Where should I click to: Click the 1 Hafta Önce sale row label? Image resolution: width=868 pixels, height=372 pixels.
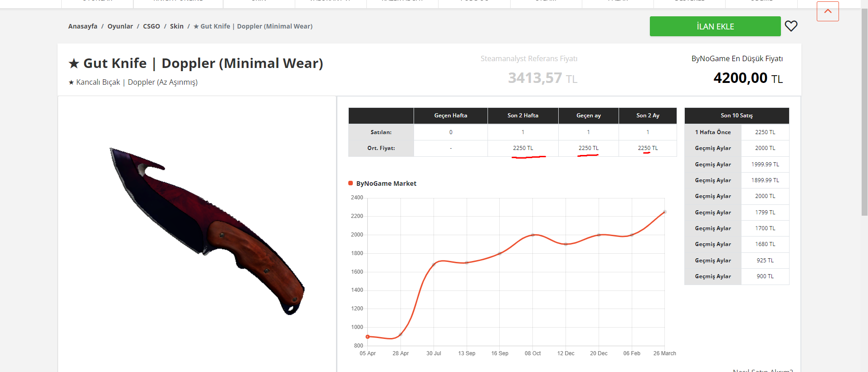click(713, 132)
